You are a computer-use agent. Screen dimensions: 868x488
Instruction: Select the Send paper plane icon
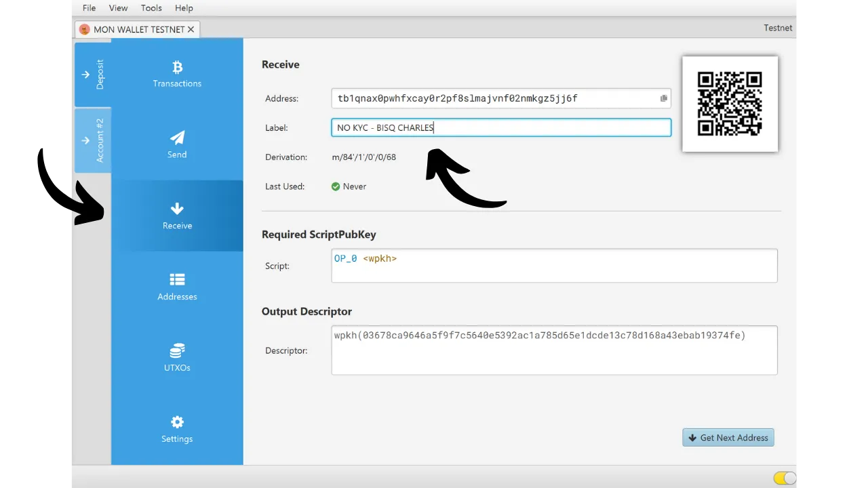(x=177, y=138)
